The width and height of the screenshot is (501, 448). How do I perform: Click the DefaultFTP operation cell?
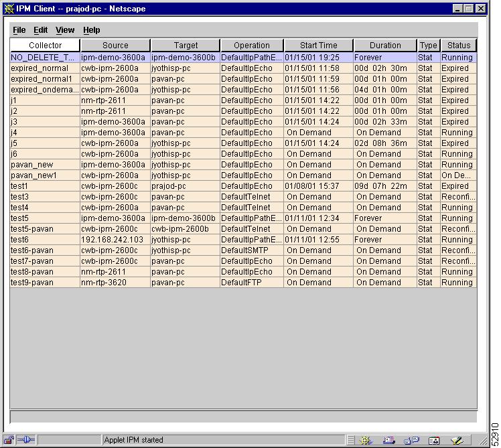252,283
